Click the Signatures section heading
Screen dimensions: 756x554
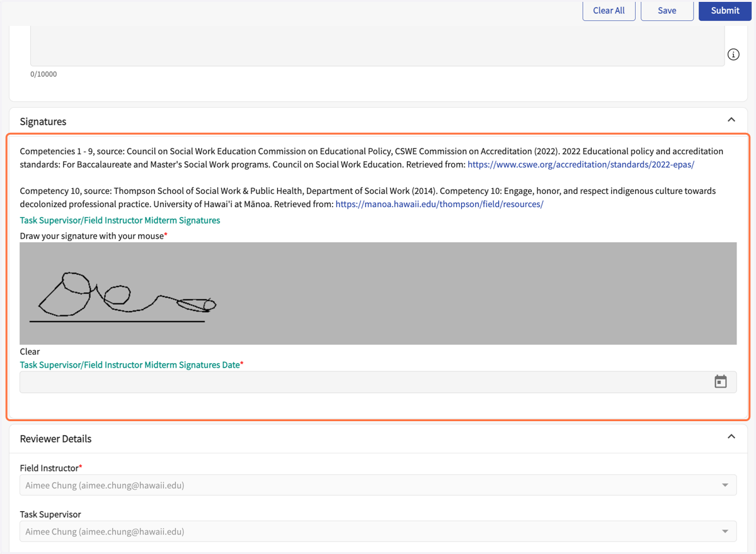[43, 122]
